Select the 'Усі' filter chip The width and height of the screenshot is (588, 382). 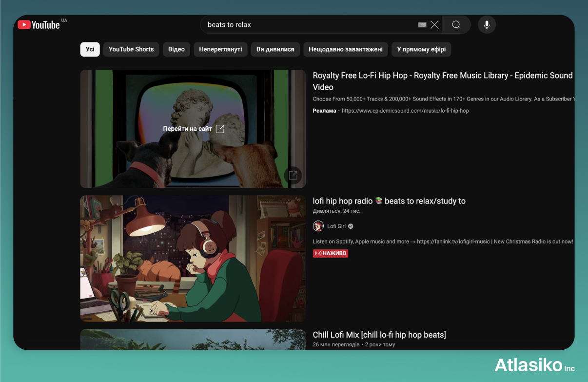coord(90,49)
